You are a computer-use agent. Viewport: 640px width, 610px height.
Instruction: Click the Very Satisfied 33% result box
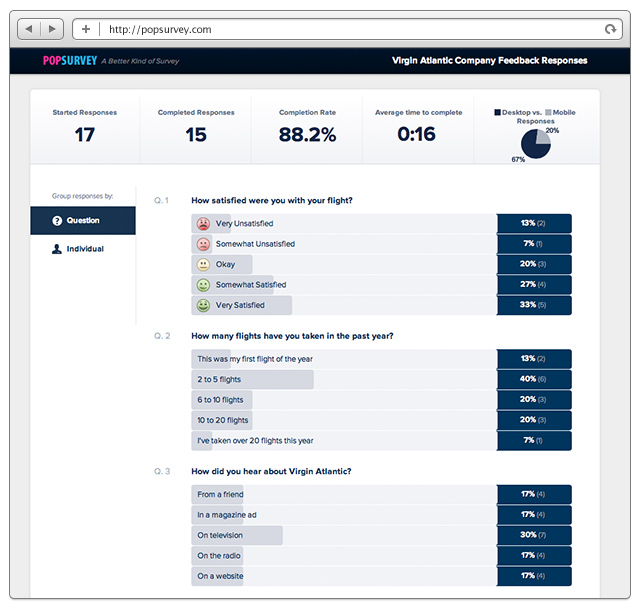534,305
